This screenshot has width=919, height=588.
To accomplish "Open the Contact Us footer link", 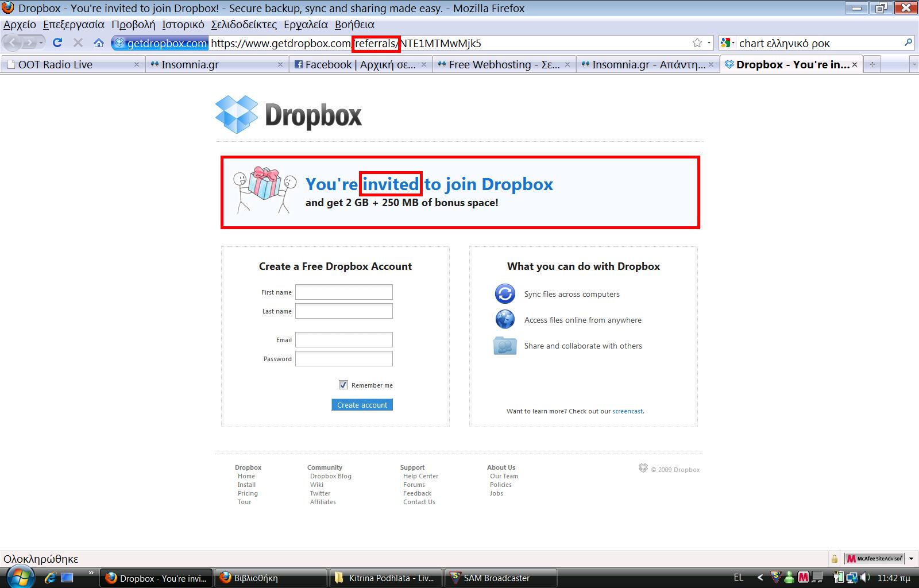I will tap(419, 502).
